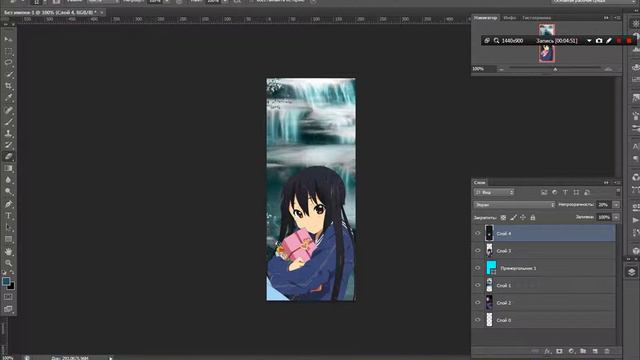Viewport: 640px width, 360px height.
Task: Zoom out navigator small mountains button
Action: pyautogui.click(x=501, y=69)
